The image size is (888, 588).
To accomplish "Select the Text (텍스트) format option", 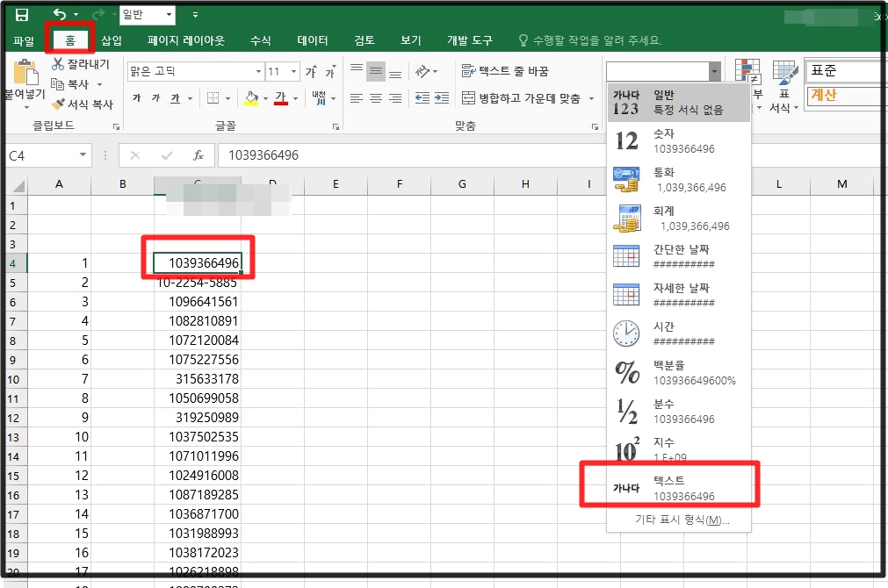I will pos(678,488).
